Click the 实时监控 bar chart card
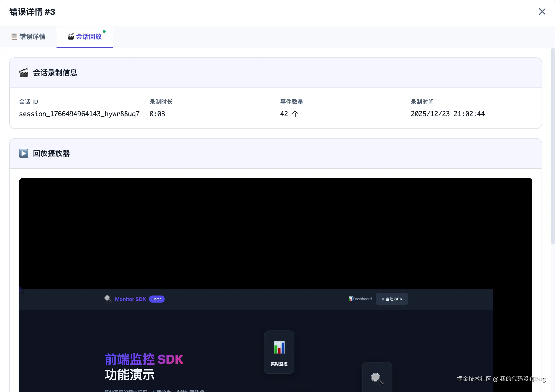The image size is (555, 392). (x=279, y=352)
